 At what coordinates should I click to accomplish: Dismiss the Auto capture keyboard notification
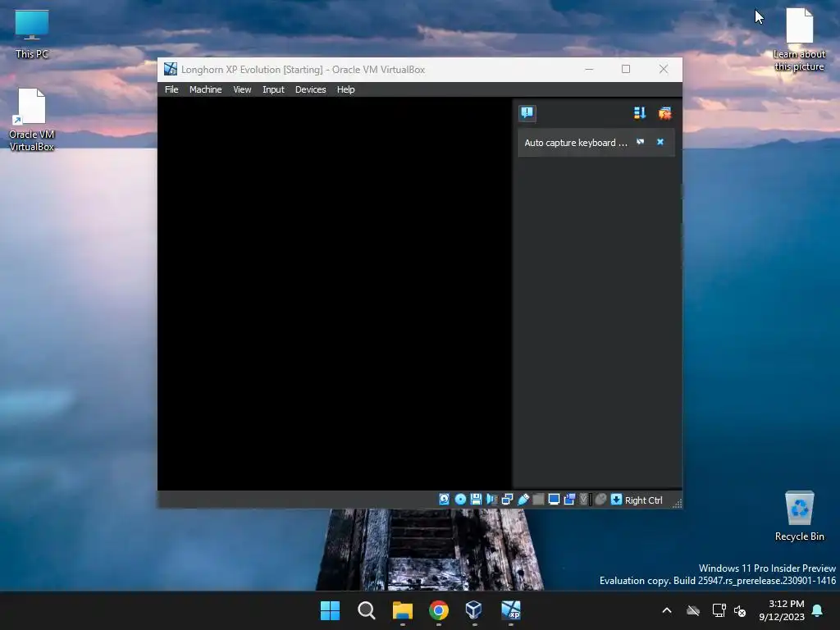tap(660, 142)
